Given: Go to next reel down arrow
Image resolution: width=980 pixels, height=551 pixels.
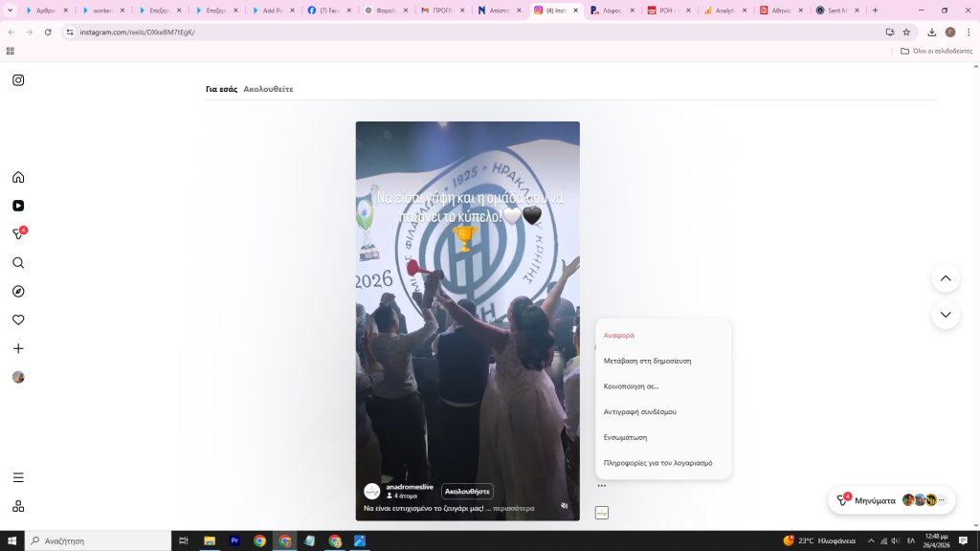Looking at the screenshot, I should tap(946, 315).
